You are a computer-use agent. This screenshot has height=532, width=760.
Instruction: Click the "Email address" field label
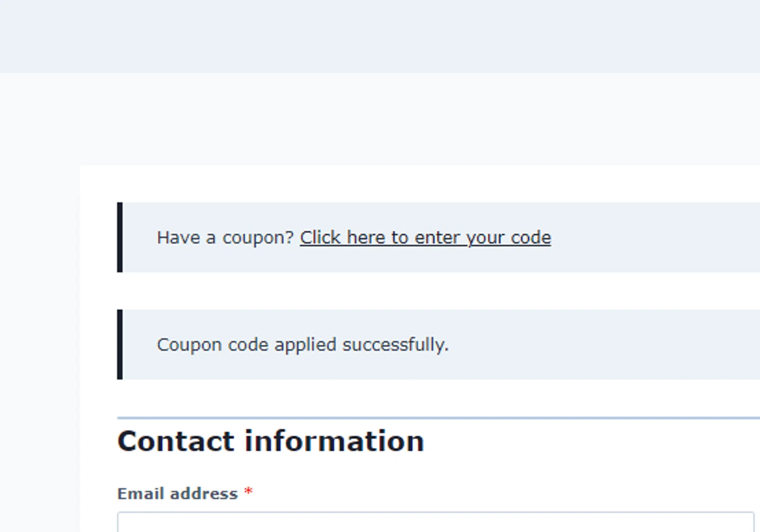[x=177, y=493]
